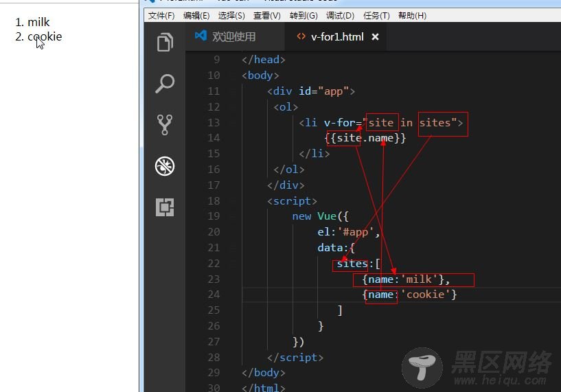Click the 'milk' list item in browser
The width and height of the screenshot is (561, 392).
pyautogui.click(x=38, y=22)
